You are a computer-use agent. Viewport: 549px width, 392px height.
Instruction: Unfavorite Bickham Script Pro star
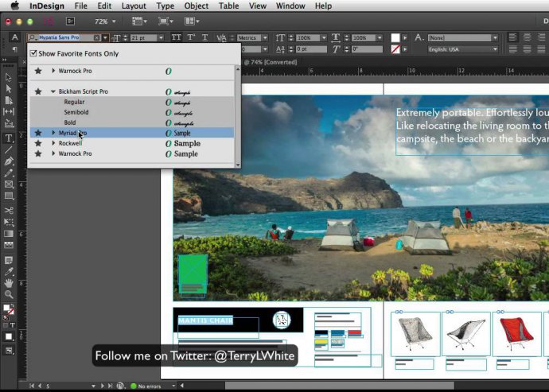pos(38,91)
